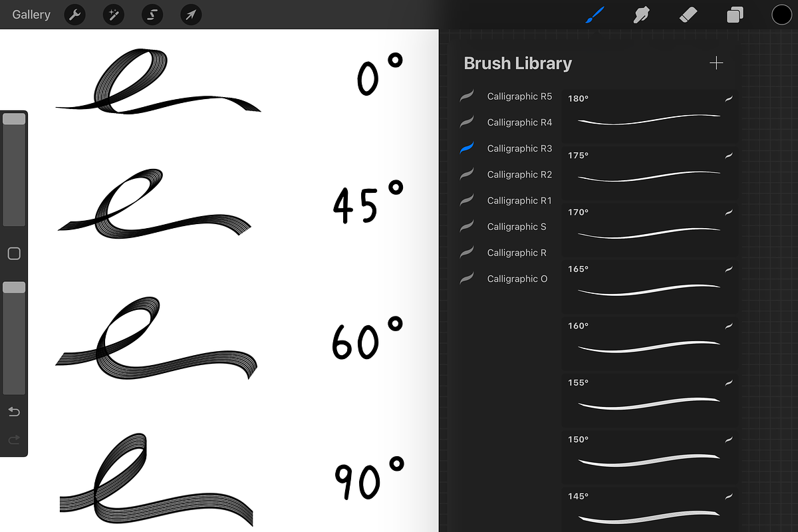Viewport: 798px width, 532px height.
Task: Choose the 155° brush
Action: 649,400
